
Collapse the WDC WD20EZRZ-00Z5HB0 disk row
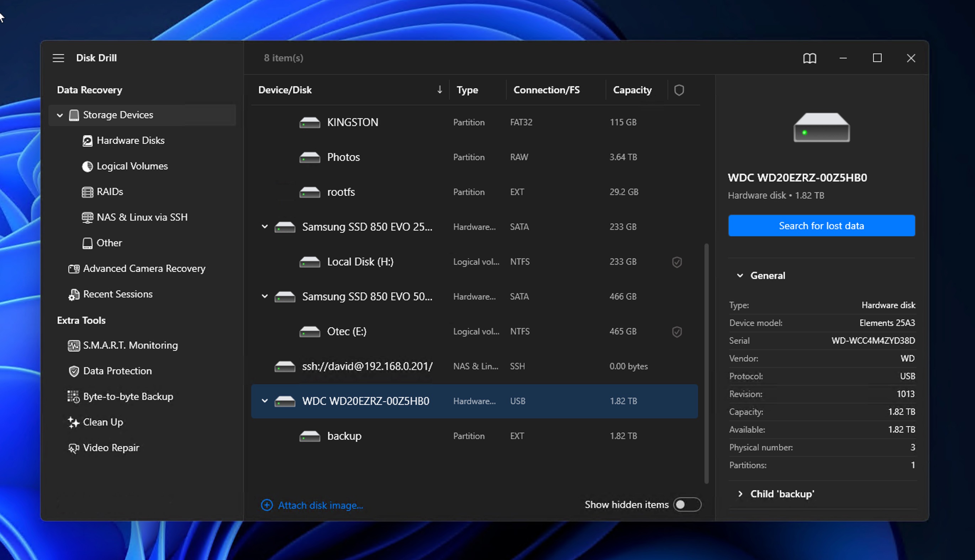265,401
